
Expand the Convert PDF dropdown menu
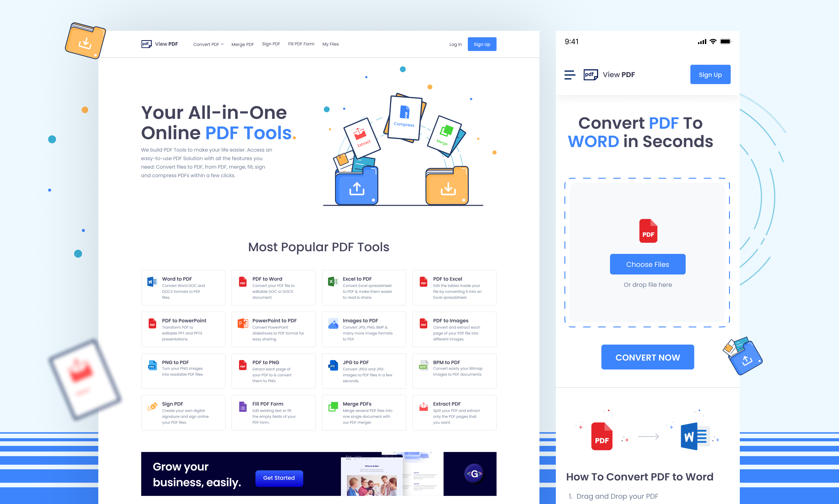click(x=208, y=44)
